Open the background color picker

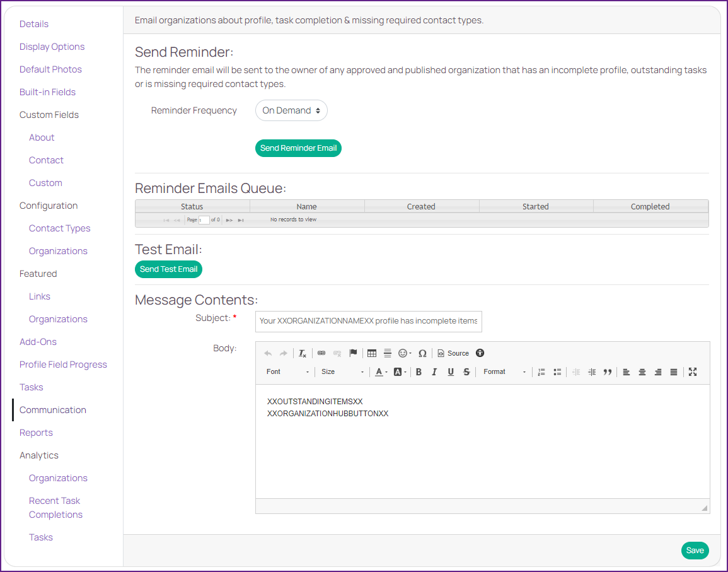399,372
